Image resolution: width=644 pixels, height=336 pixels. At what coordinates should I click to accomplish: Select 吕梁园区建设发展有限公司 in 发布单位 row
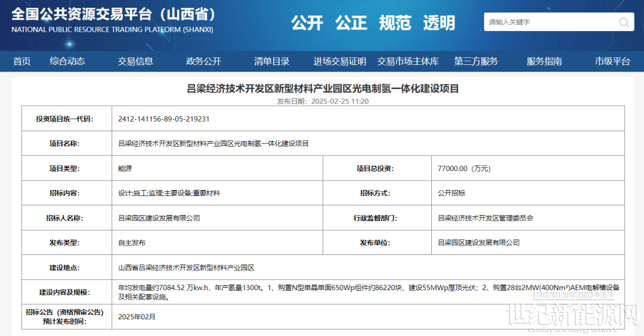[478, 243]
